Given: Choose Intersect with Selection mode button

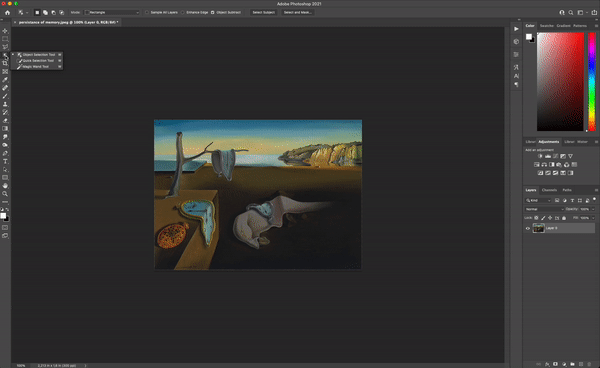Looking at the screenshot, I should 61,12.
